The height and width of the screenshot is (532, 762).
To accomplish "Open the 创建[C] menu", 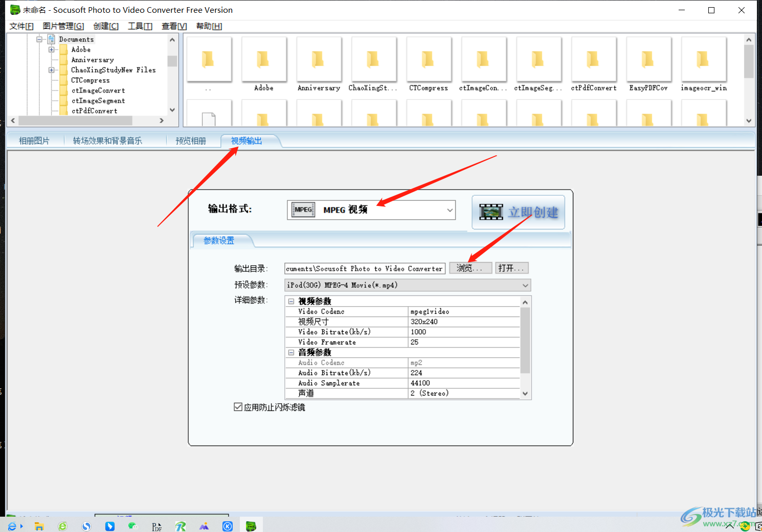I will click(x=106, y=26).
